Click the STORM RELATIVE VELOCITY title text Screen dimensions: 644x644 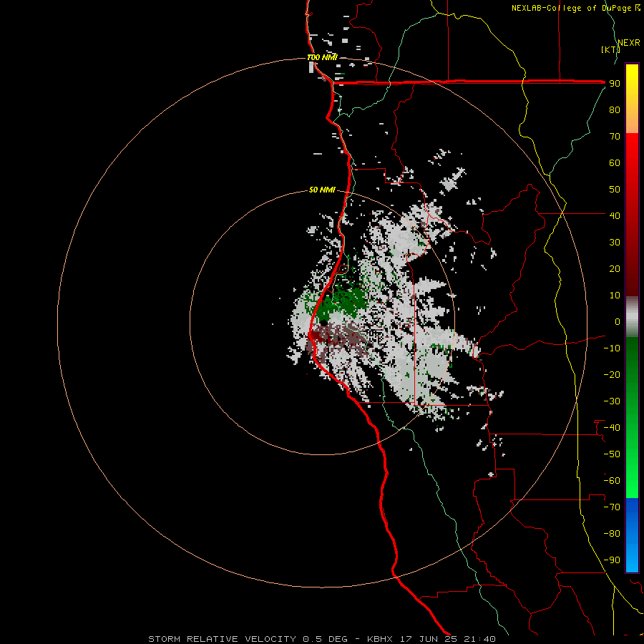click(222, 639)
